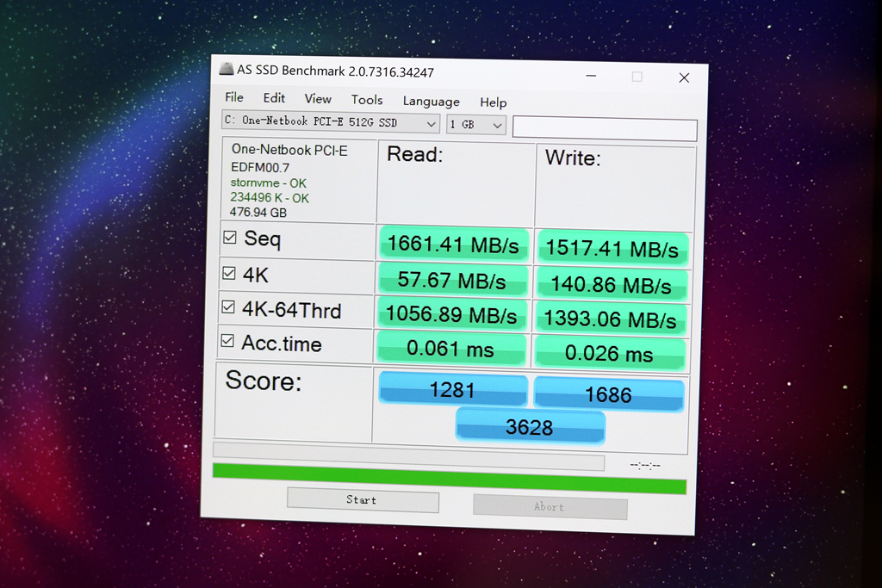Click Seq write result 1517.41 MB/s

tap(613, 249)
